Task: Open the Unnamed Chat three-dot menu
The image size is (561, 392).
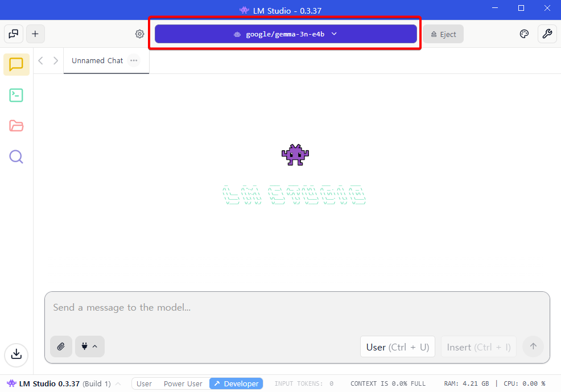Action: [134, 60]
